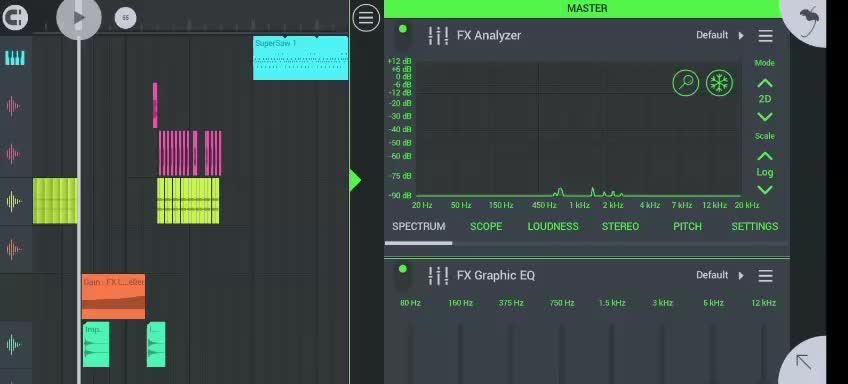Viewport: 848px width, 384px height.
Task: Tap the diagonal arrow corner button
Action: [804, 362]
